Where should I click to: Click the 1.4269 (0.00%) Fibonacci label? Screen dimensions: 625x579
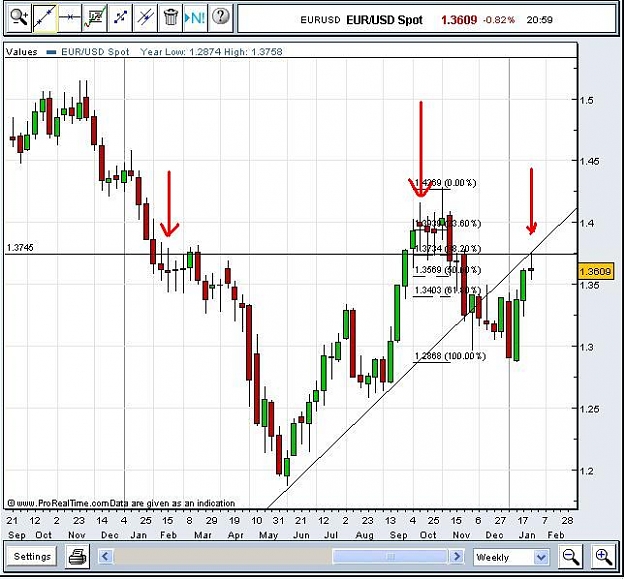(446, 183)
